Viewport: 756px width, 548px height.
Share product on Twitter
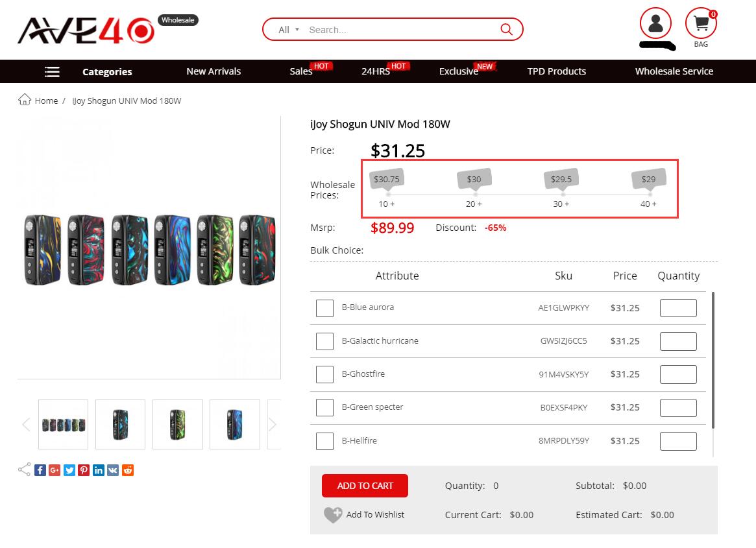(x=69, y=470)
